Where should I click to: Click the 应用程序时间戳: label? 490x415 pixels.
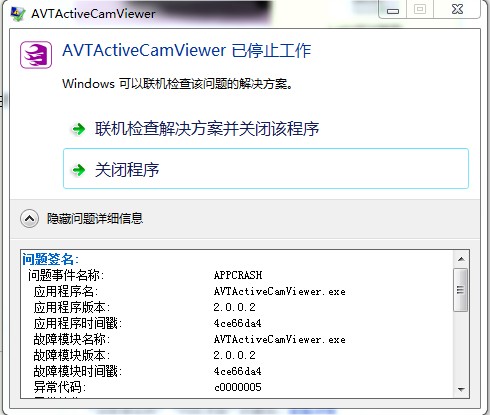[x=78, y=323]
